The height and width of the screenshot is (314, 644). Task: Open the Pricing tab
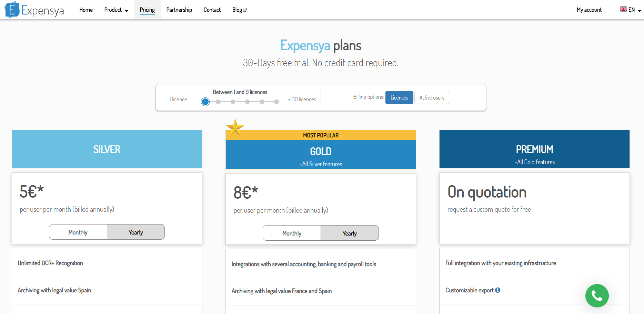(x=147, y=10)
